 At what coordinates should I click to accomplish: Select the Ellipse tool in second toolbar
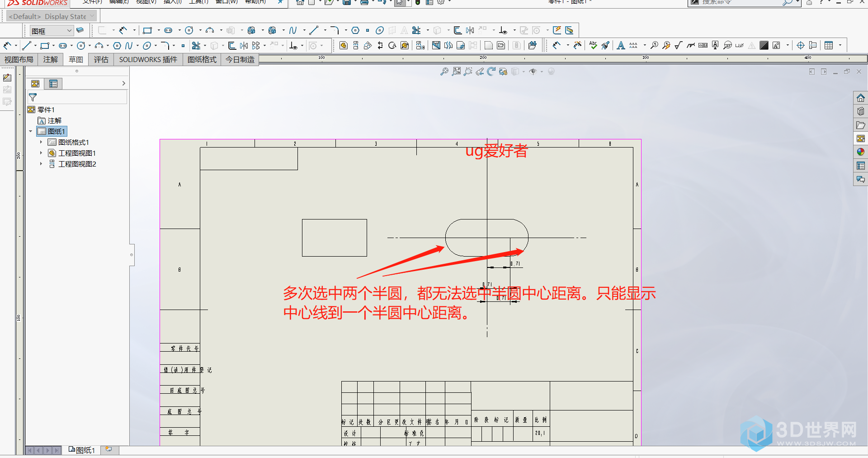147,46
